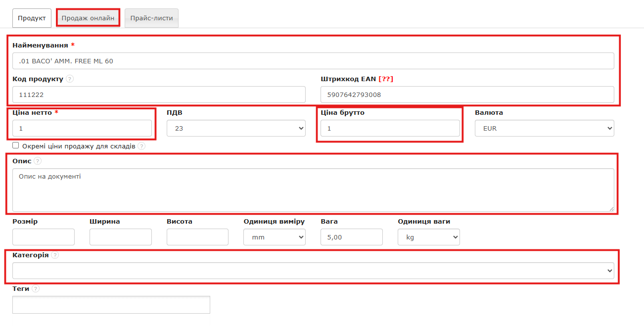Click the red [??] EAN barcode link

[x=385, y=79]
